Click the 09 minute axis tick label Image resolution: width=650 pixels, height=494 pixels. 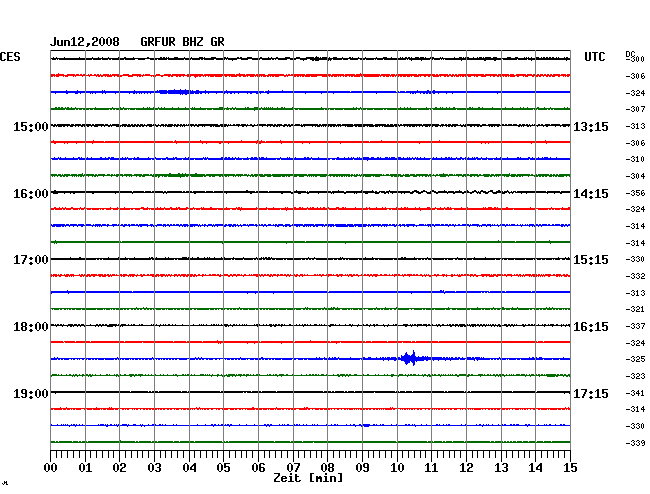[x=362, y=468]
